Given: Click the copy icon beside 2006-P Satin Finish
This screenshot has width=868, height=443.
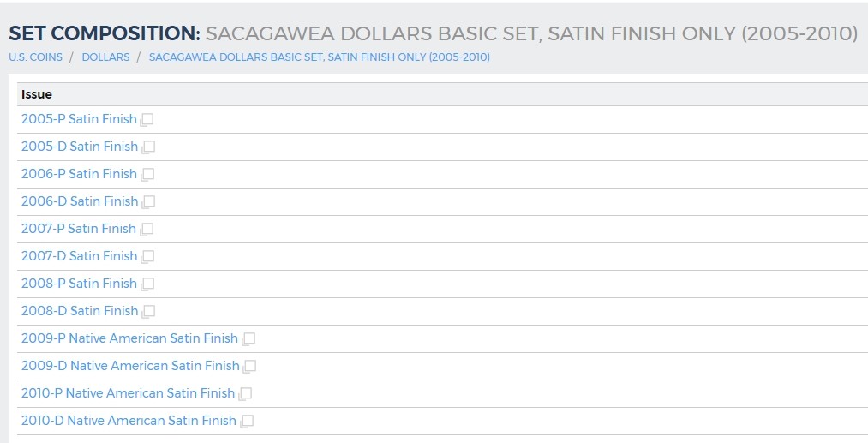Looking at the screenshot, I should pos(147,175).
